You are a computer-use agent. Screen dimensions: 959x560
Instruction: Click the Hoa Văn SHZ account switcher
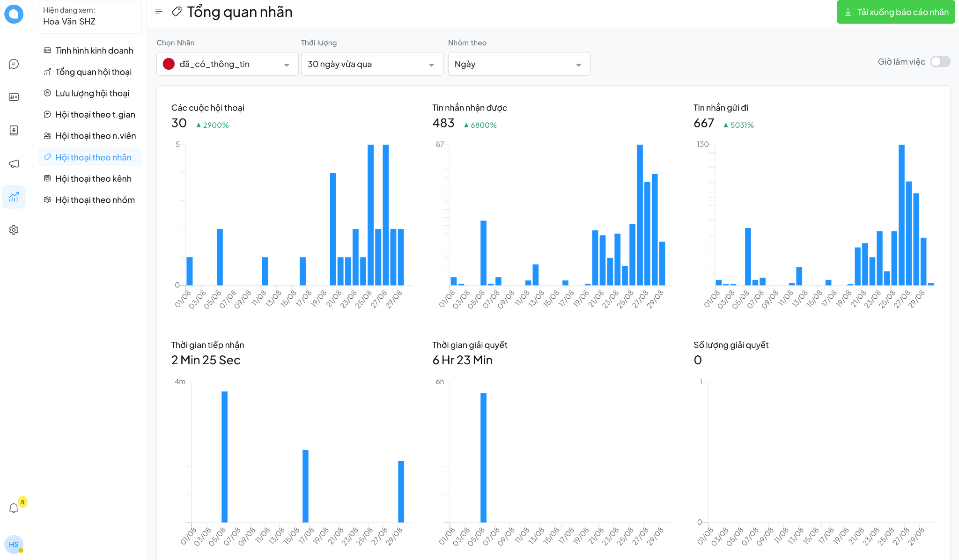[89, 16]
